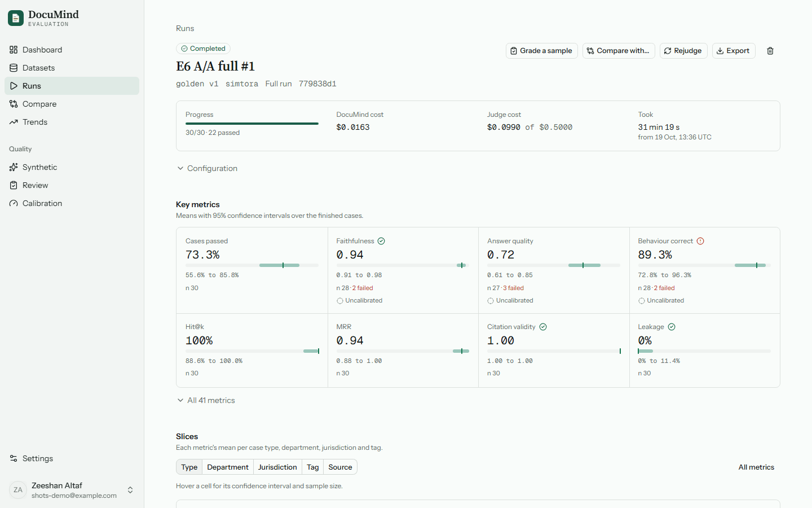This screenshot has height=508, width=812.
Task: Click the Faithfulness calibrated check icon
Action: pos(381,241)
